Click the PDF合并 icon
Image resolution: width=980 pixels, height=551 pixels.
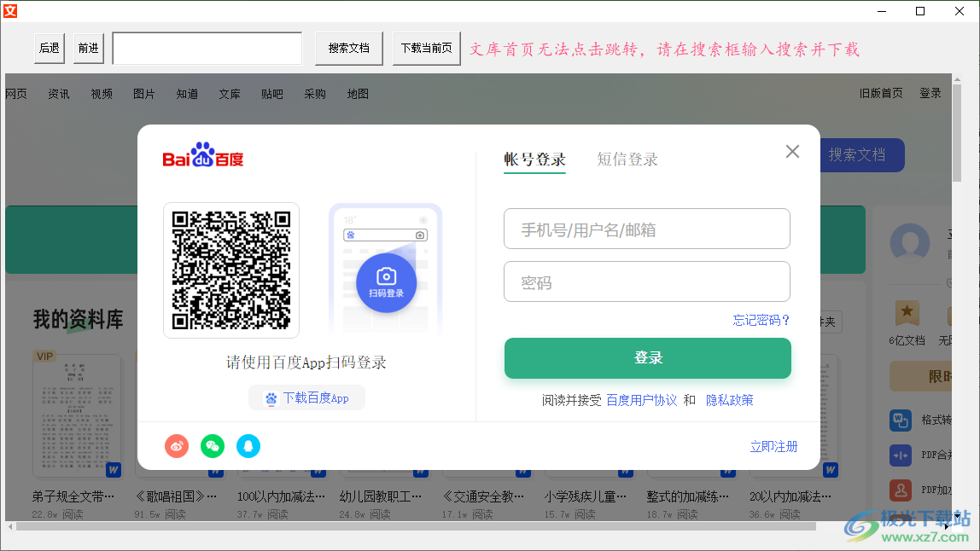click(x=901, y=455)
